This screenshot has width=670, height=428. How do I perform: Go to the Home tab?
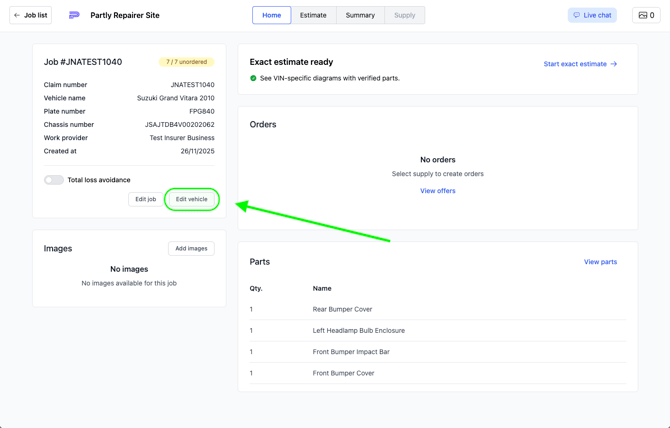[271, 15]
